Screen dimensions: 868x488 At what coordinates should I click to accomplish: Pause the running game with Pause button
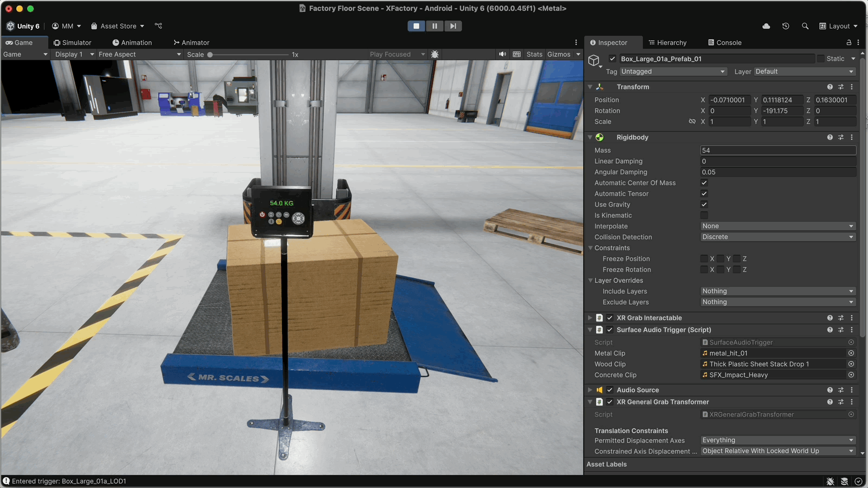[435, 26]
